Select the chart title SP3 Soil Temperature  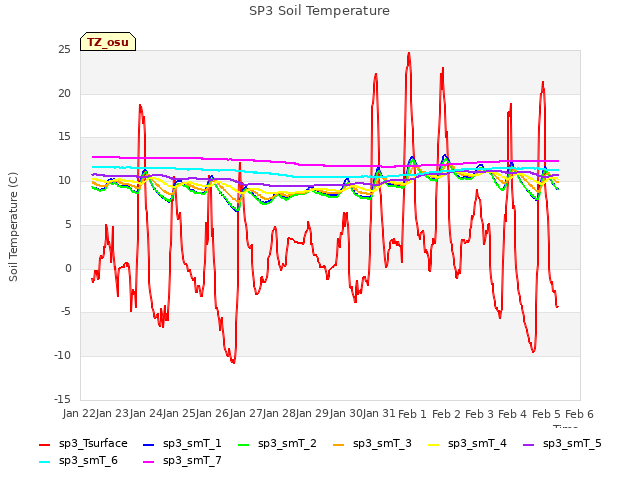[x=319, y=11]
